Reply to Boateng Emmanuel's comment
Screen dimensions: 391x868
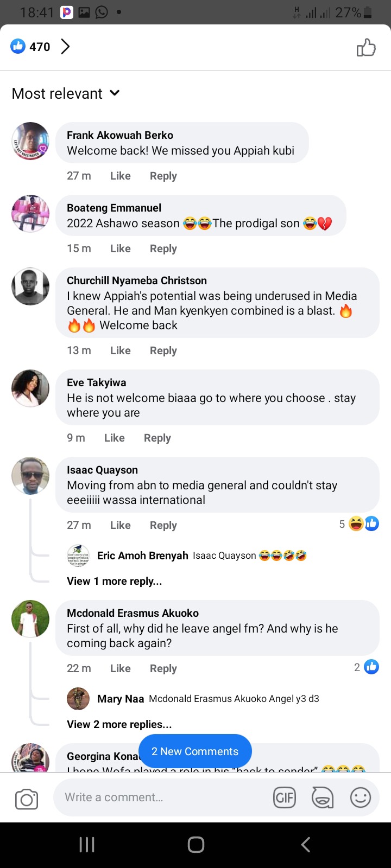click(163, 248)
